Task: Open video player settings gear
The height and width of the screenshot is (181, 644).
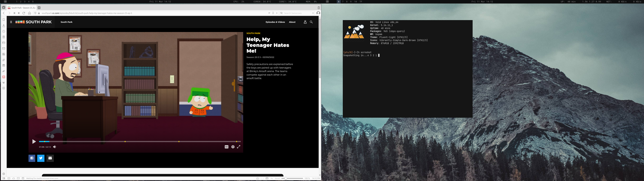Action: pos(233,147)
